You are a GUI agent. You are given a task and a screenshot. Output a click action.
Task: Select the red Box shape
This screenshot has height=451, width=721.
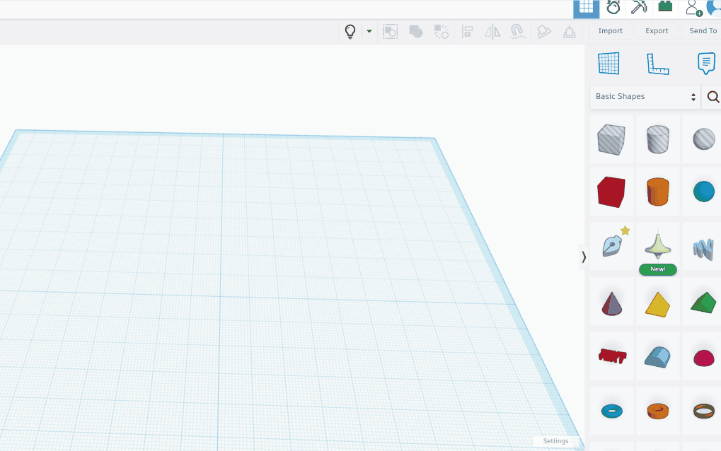(x=611, y=192)
